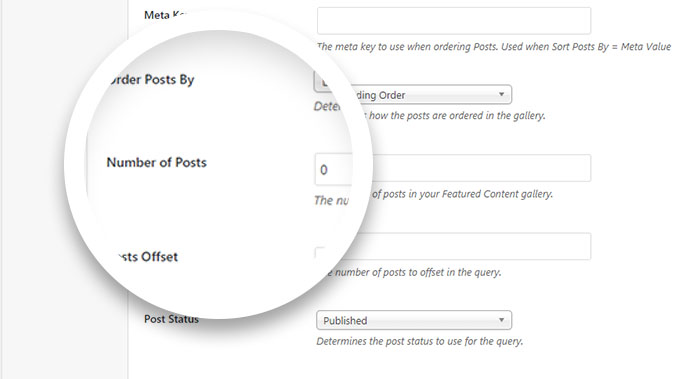Click 'number of posts to offset in the query' text
The width and height of the screenshot is (686, 379).
pyautogui.click(x=418, y=272)
